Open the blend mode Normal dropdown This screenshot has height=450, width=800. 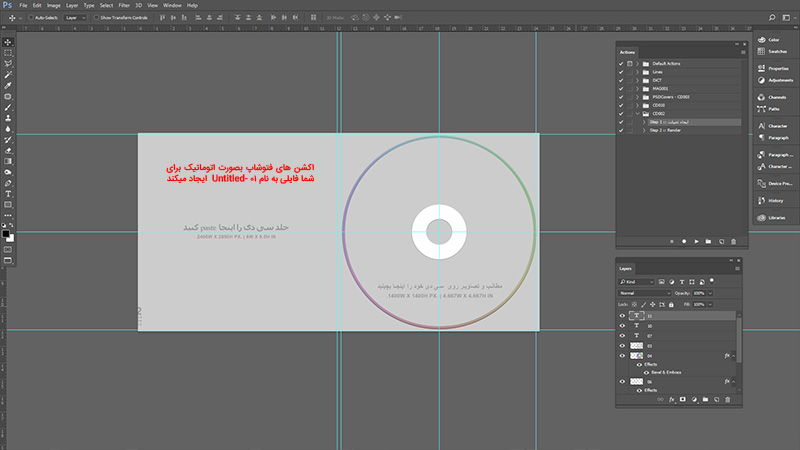click(x=647, y=293)
